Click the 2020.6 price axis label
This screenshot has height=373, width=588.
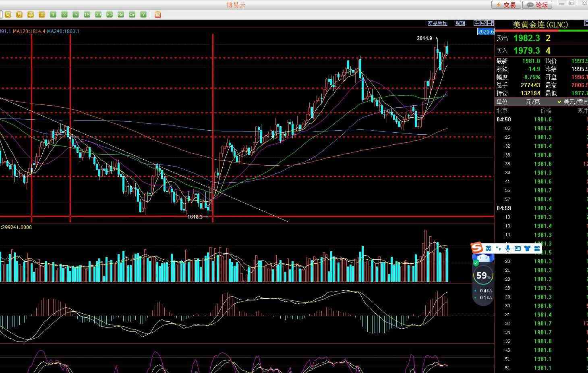485,31
